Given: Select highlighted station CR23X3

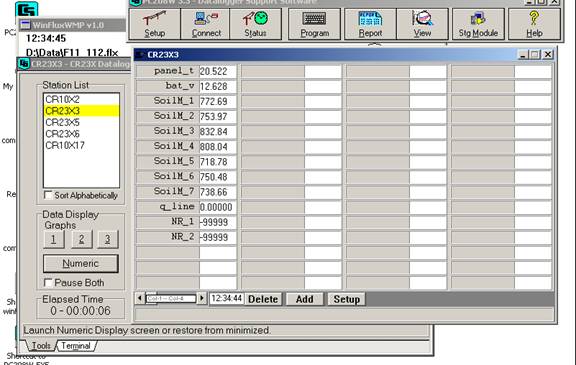Looking at the screenshot, I should point(81,111).
